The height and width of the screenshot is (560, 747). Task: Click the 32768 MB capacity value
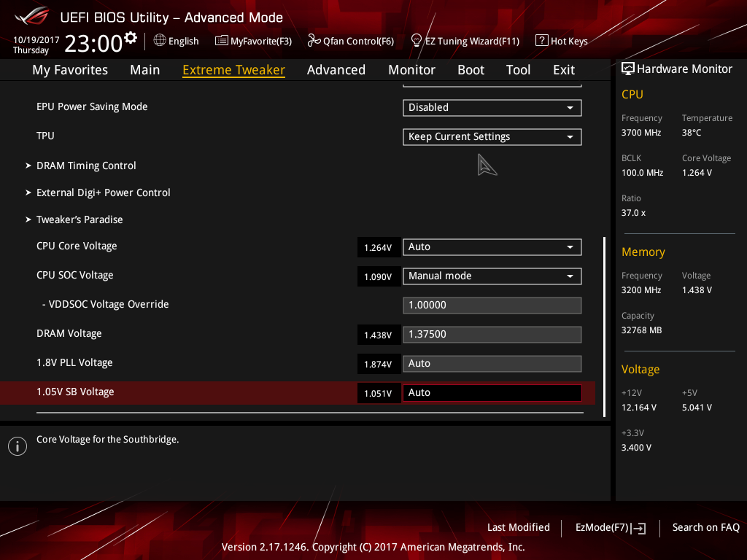pyautogui.click(x=642, y=330)
